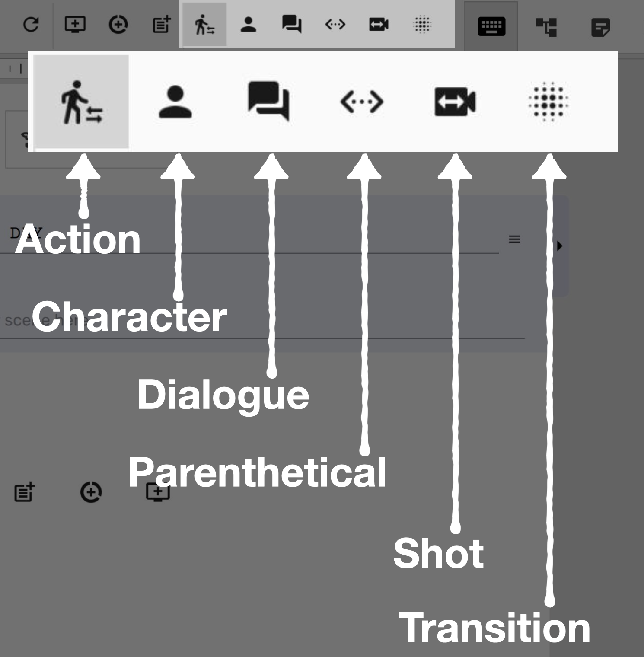The height and width of the screenshot is (657, 644).
Task: Click the enlarged Character person icon
Action: 175,102
